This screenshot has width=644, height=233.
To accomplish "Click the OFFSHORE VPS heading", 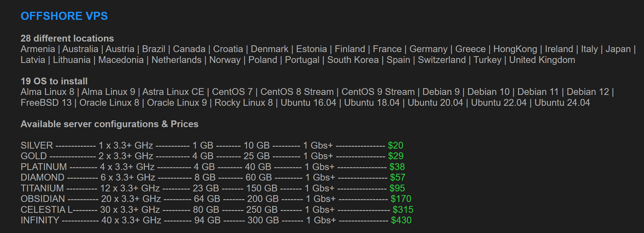I will pyautogui.click(x=64, y=16).
